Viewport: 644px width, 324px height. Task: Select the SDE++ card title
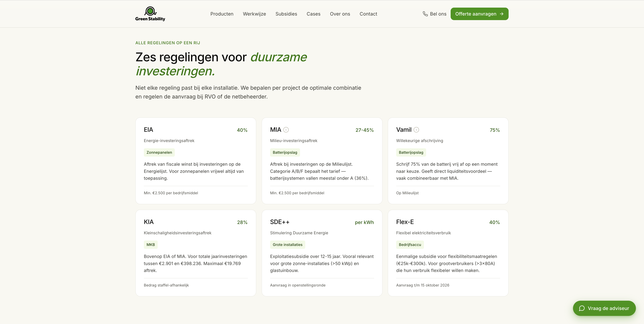[280, 222]
